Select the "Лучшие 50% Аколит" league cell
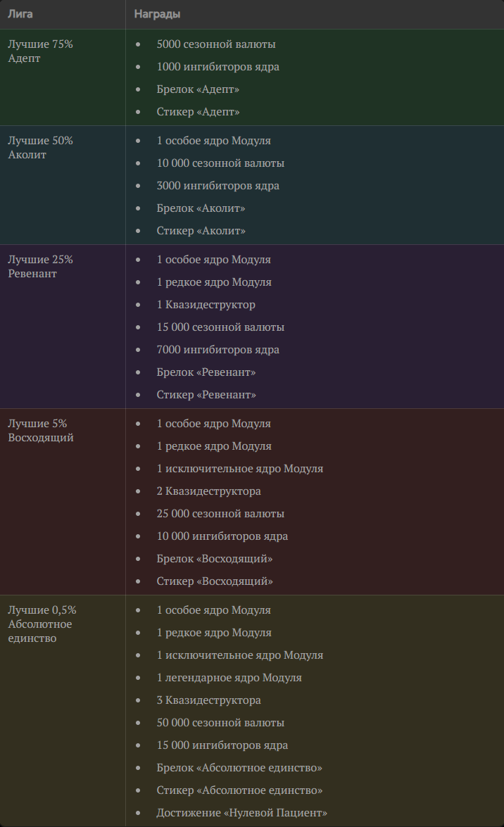 (40, 148)
